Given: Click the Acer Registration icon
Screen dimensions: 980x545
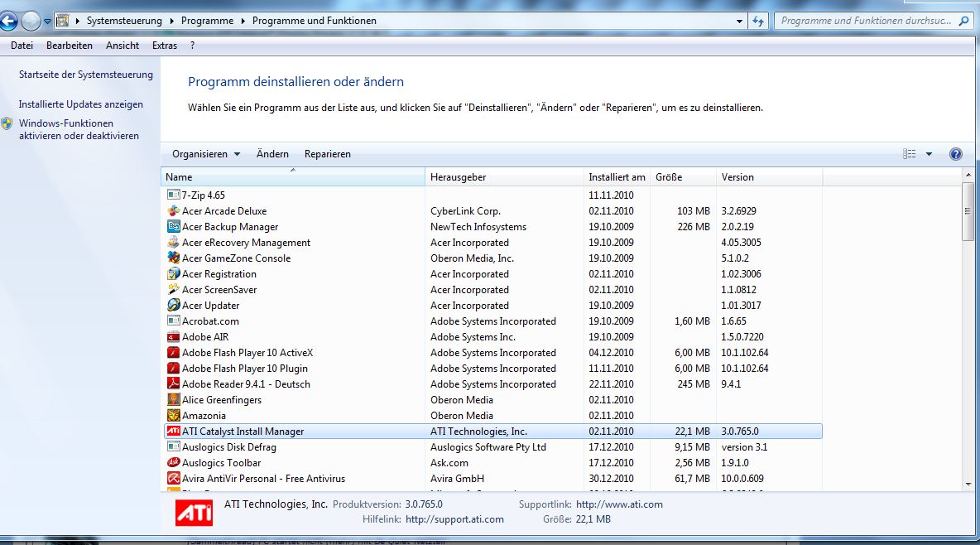Looking at the screenshot, I should (x=174, y=273).
